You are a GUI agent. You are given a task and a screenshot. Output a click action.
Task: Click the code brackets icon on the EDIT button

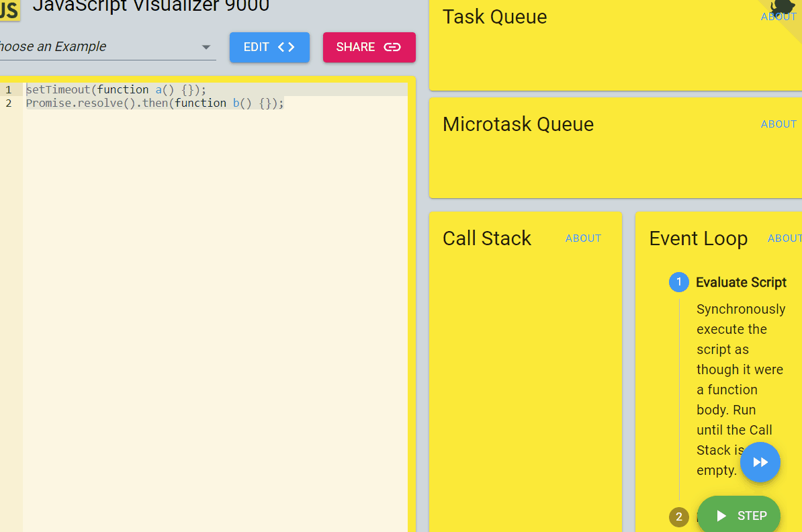(x=284, y=47)
